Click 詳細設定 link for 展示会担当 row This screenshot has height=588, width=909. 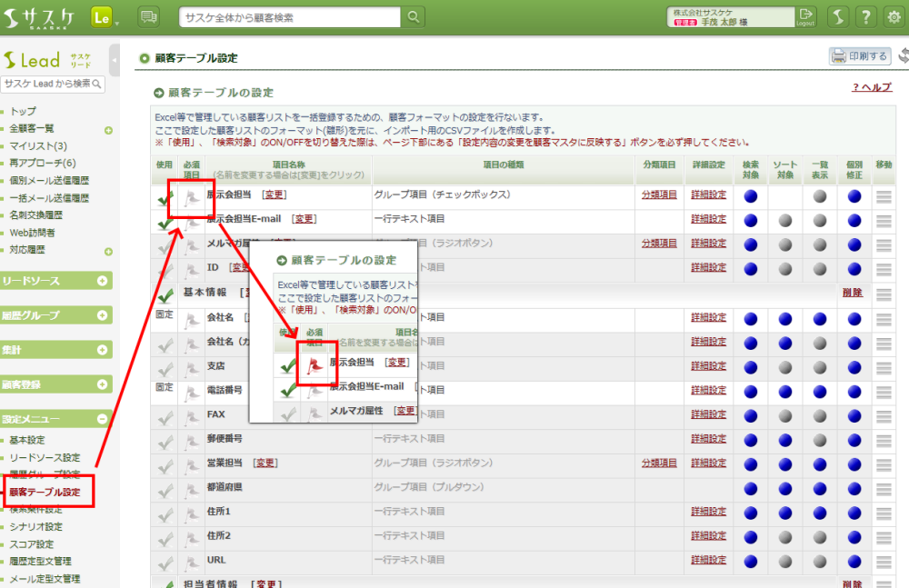[708, 195]
